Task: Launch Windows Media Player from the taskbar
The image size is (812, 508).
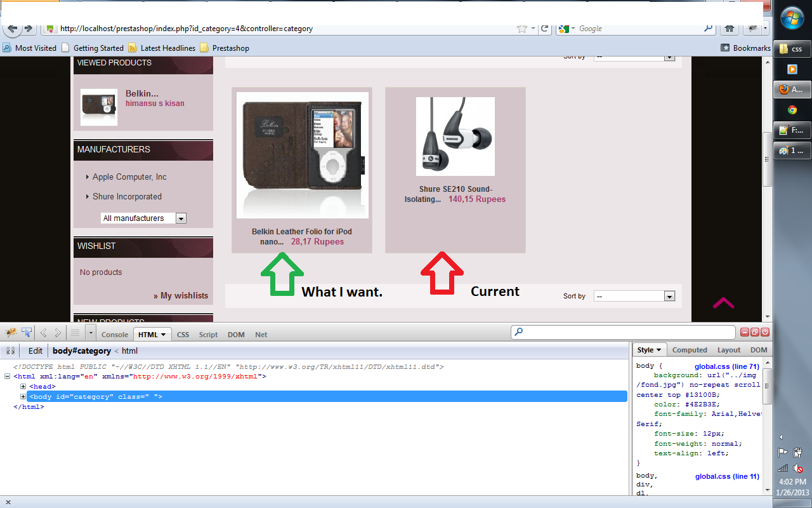Action: [792, 69]
